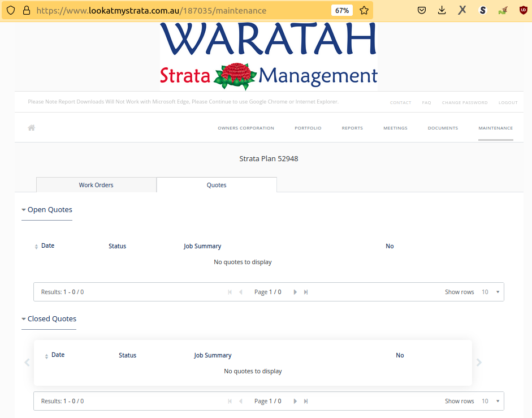Go to previous page of Open Quotes
This screenshot has width=532, height=418.
click(x=241, y=292)
